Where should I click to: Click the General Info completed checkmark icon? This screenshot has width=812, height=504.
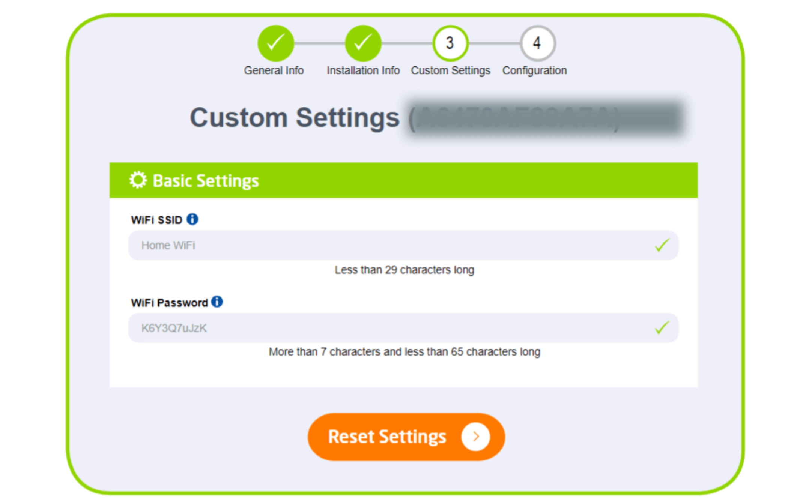click(276, 43)
